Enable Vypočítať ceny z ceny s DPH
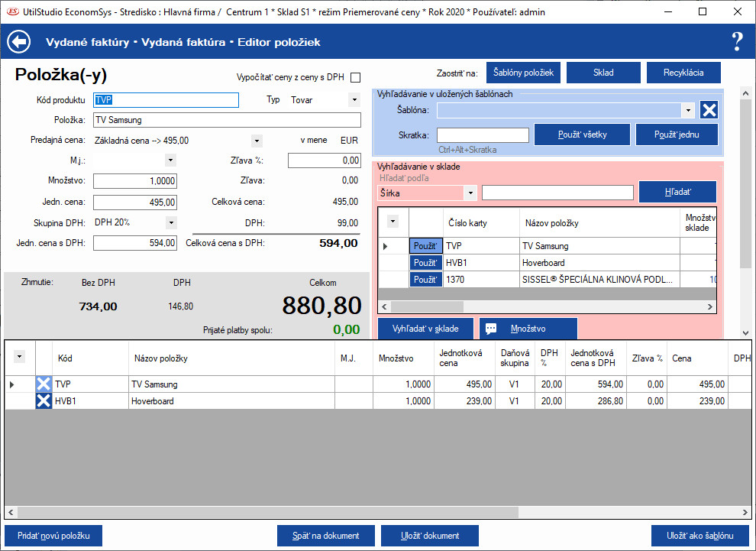 (355, 78)
